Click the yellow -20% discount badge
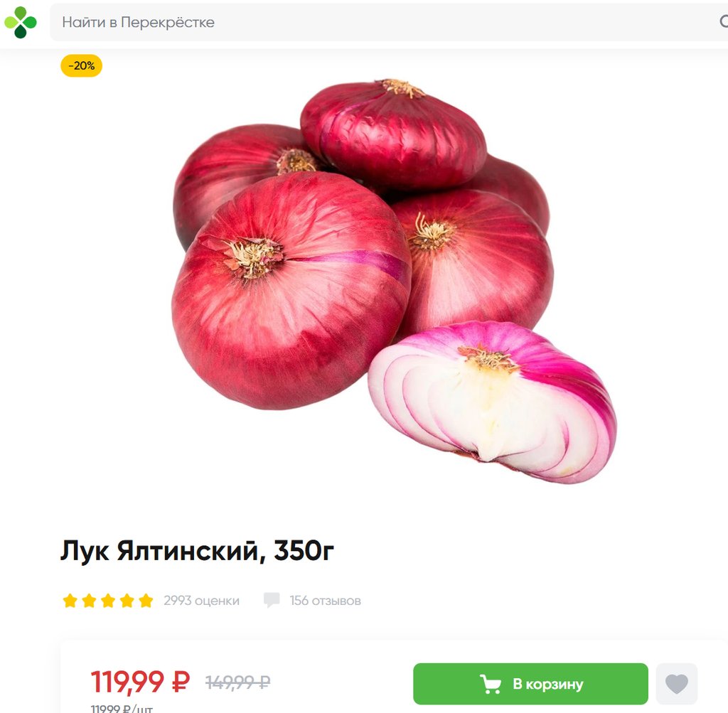The image size is (728, 713). (x=81, y=66)
